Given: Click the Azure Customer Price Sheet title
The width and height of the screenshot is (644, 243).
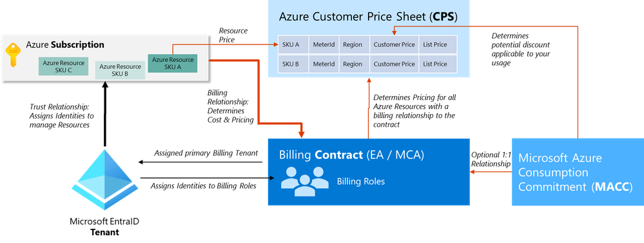Looking at the screenshot, I should tap(368, 17).
